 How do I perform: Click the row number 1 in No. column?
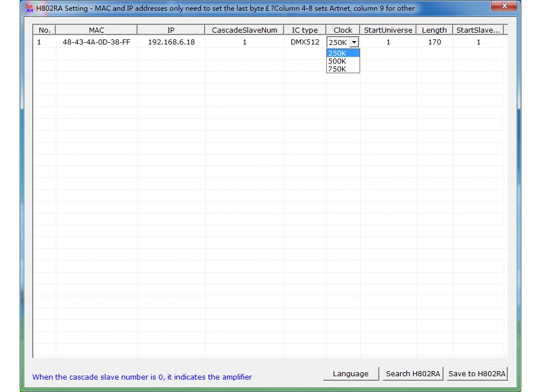pos(39,42)
